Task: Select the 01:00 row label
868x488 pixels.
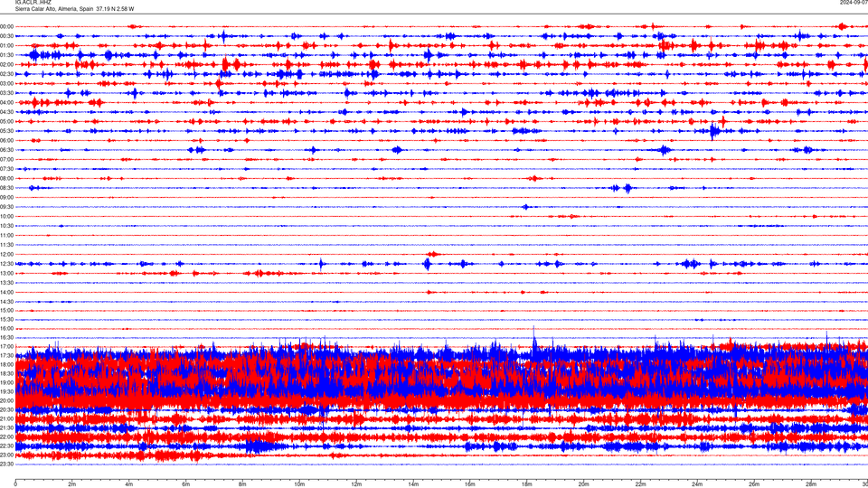Action: point(6,45)
